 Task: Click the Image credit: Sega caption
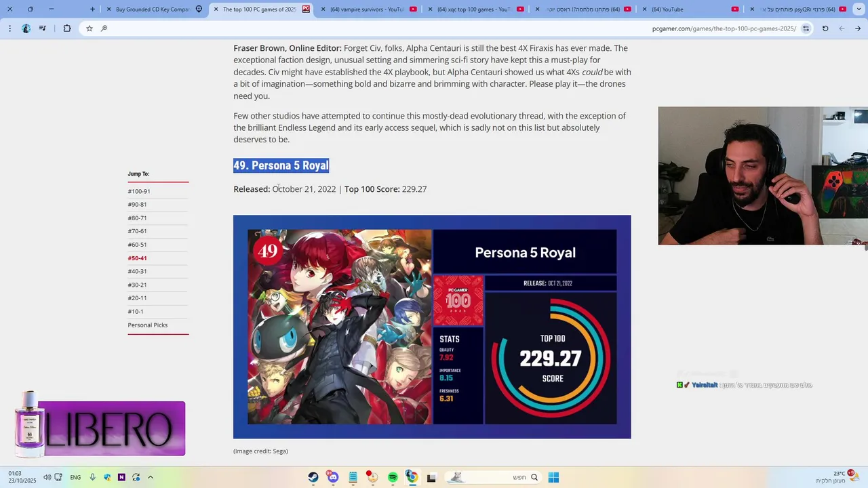pos(260,451)
